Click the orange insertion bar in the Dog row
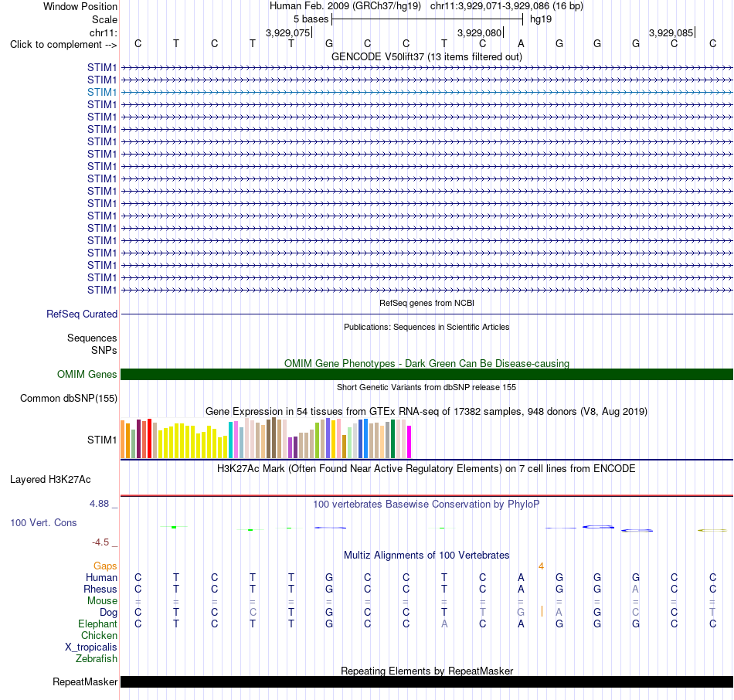 (x=542, y=611)
